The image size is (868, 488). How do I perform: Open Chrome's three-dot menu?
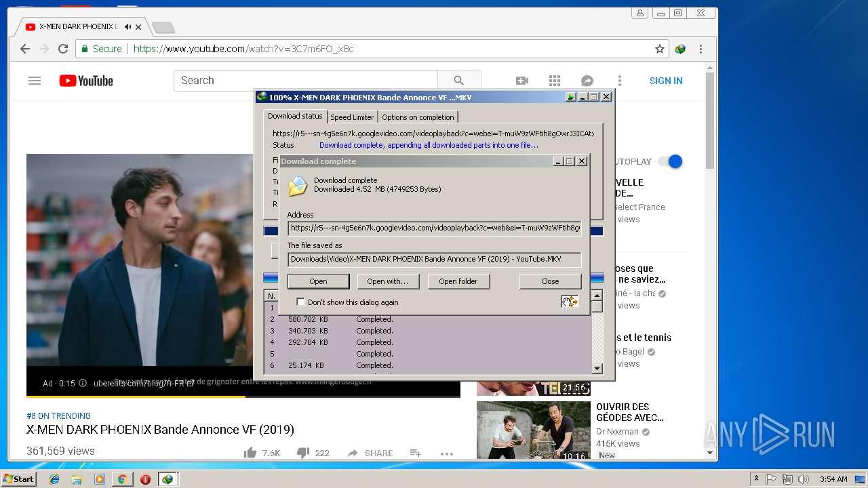pyautogui.click(x=701, y=49)
